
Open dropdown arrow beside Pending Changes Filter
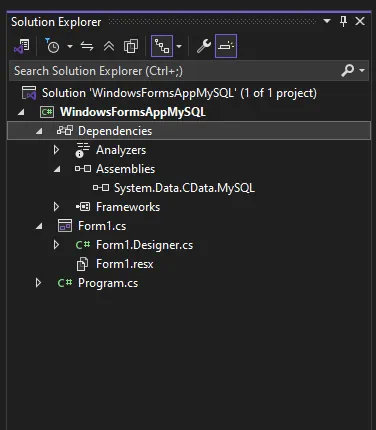pos(70,46)
